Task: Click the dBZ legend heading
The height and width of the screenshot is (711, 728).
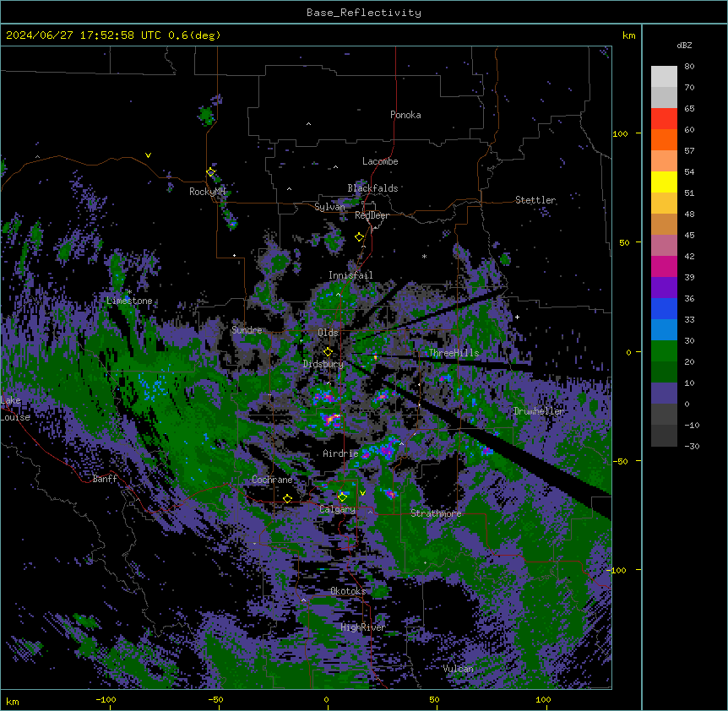Action: click(x=684, y=45)
